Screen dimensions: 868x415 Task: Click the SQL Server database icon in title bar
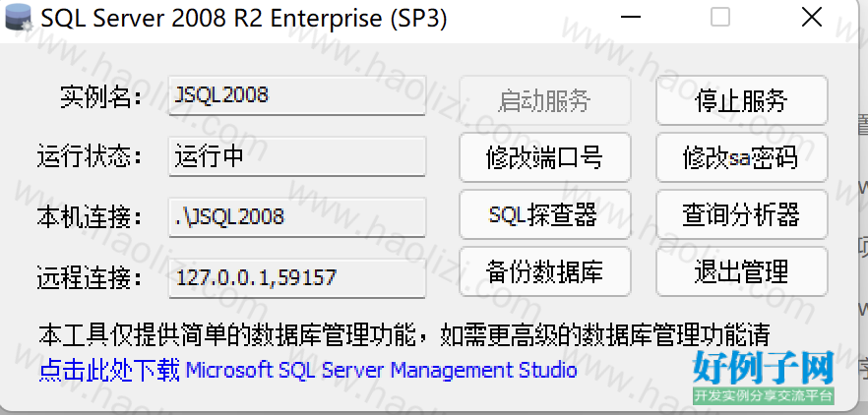click(19, 17)
